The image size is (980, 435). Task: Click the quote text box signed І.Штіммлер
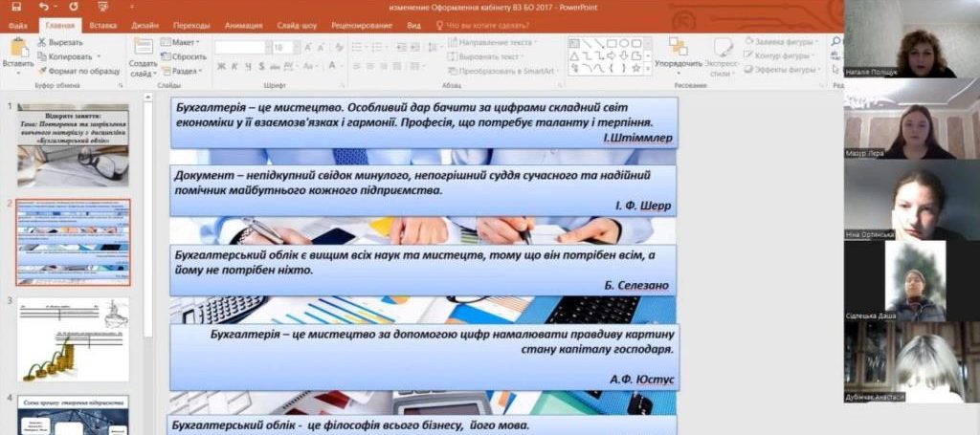coord(424,122)
